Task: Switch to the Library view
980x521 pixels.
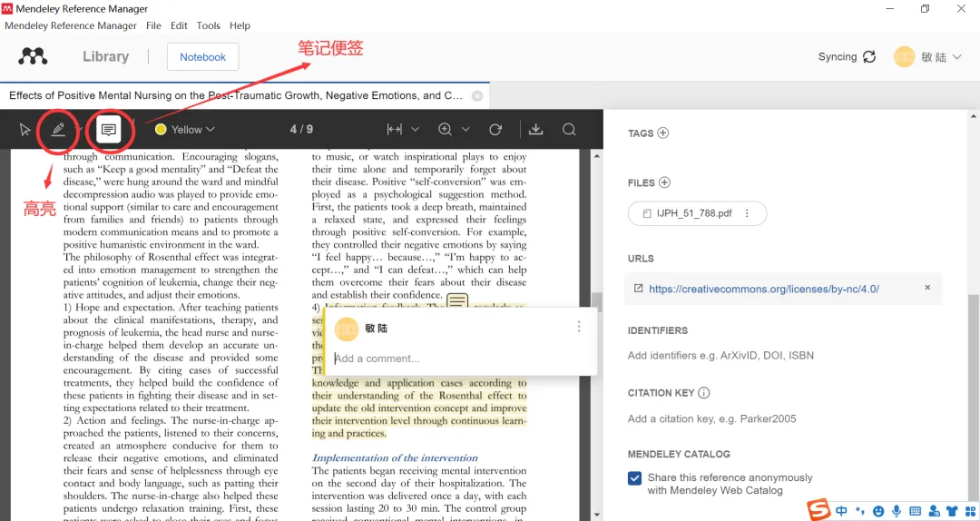Action: coord(105,57)
